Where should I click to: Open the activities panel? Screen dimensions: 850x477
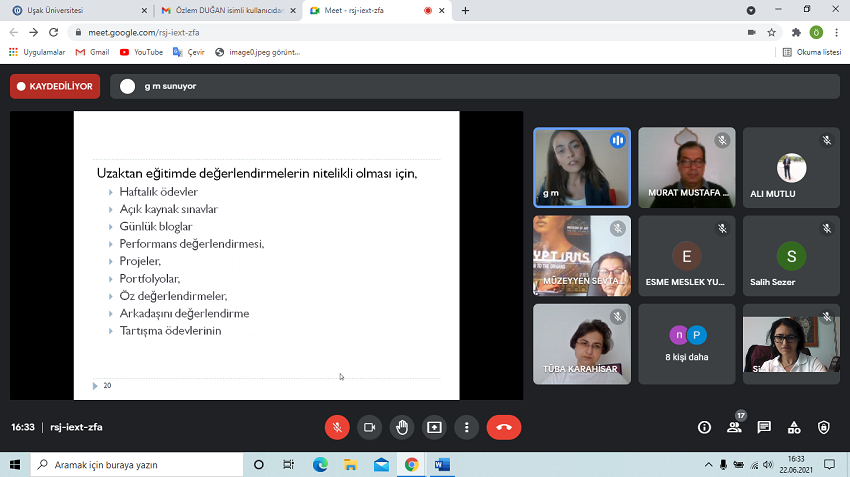(x=794, y=427)
